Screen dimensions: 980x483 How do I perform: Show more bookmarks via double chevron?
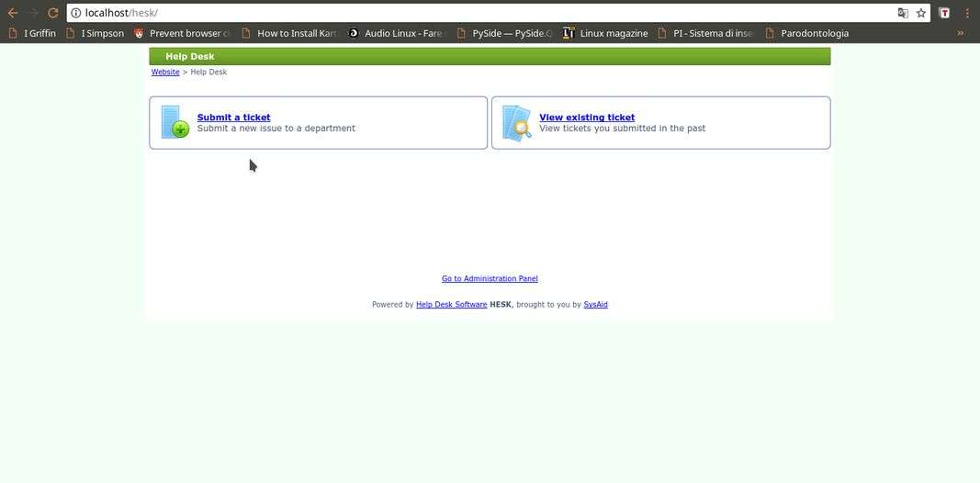click(960, 33)
